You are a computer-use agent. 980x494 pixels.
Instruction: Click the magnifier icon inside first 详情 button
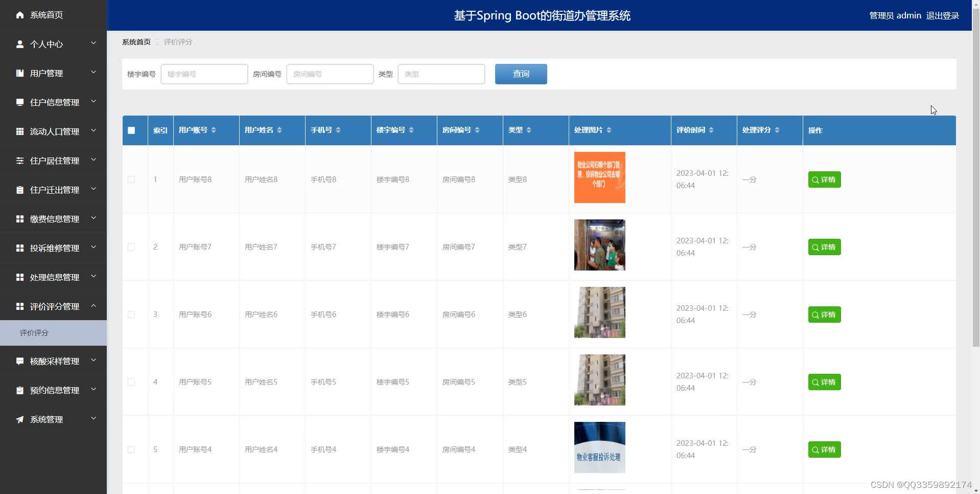(815, 179)
